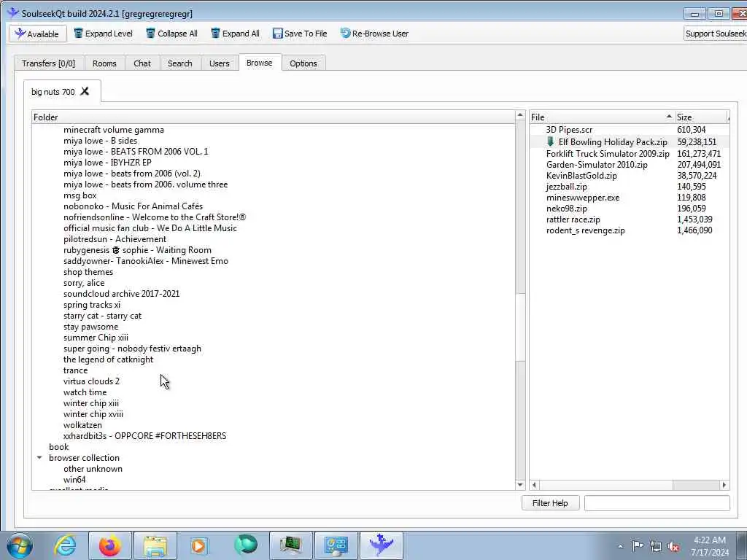Select the wolkatzen folder
The width and height of the screenshot is (747, 560).
82,425
